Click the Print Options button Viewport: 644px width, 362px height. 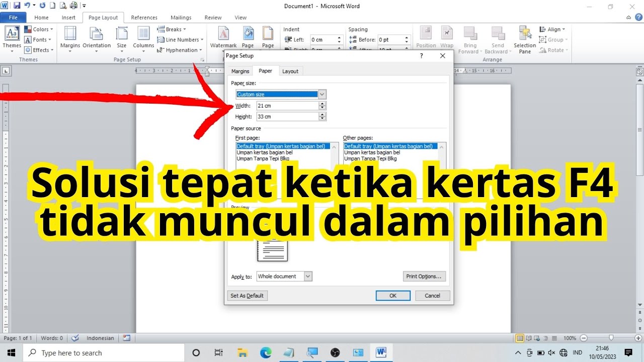click(x=424, y=277)
